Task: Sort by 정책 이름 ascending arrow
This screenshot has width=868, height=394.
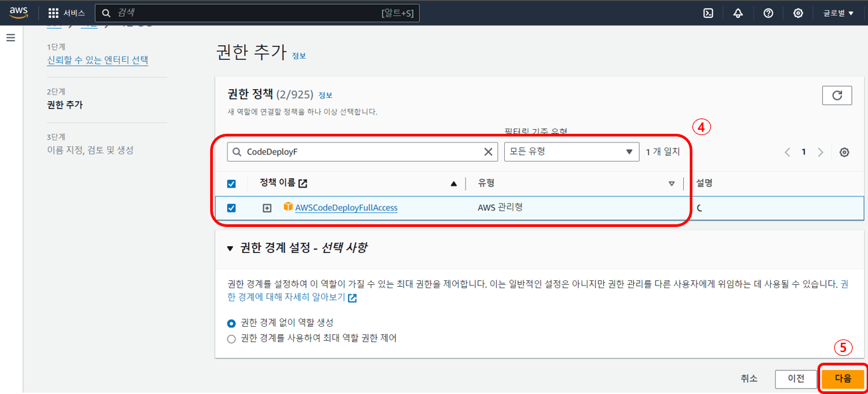Action: 454,184
